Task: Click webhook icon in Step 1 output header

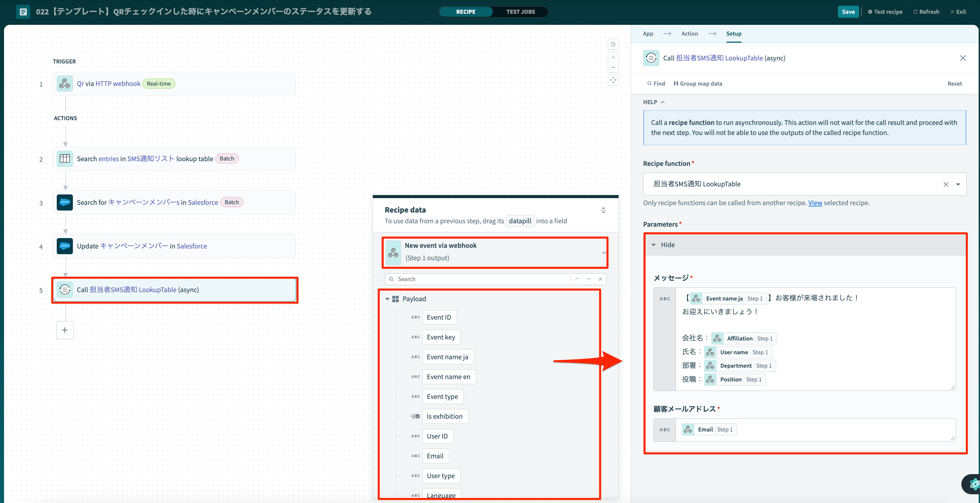Action: point(393,253)
